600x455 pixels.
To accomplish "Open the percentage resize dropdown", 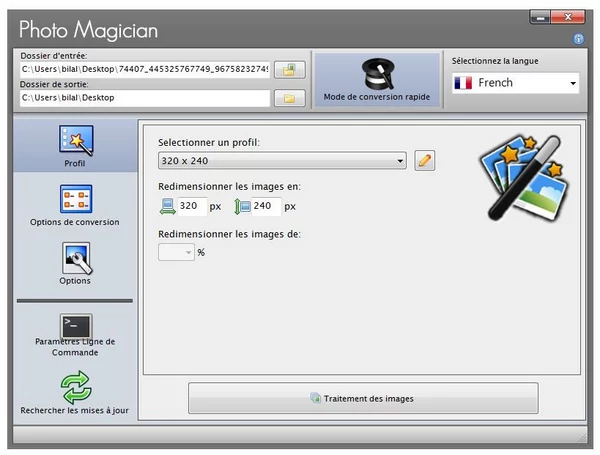I will tap(176, 253).
